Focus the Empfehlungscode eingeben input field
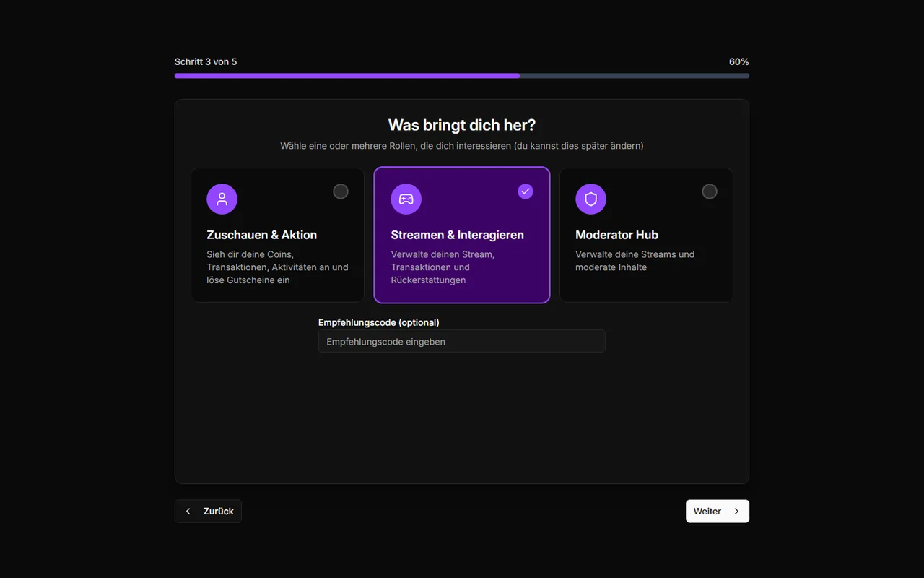 click(462, 341)
